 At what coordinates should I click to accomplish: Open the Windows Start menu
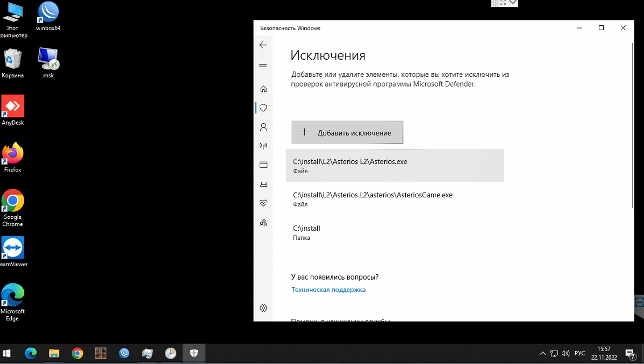[x=7, y=353]
